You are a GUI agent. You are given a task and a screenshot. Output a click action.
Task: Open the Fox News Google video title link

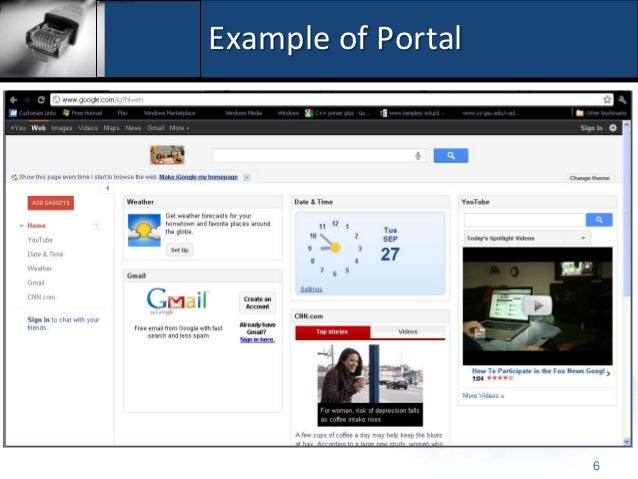tap(538, 371)
